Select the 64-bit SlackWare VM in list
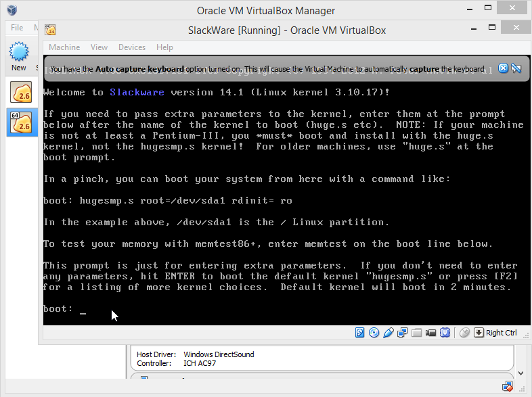Viewport: 532px width, 397px height. point(22,122)
